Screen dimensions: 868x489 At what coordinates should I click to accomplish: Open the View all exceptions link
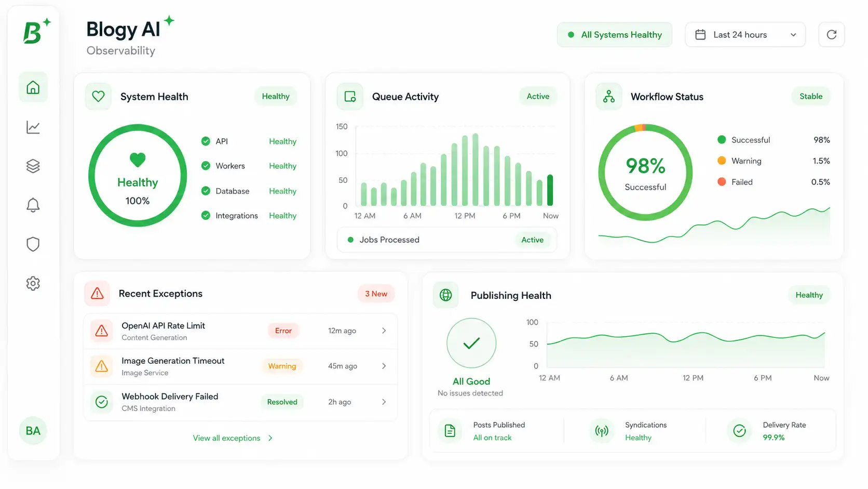coord(233,438)
